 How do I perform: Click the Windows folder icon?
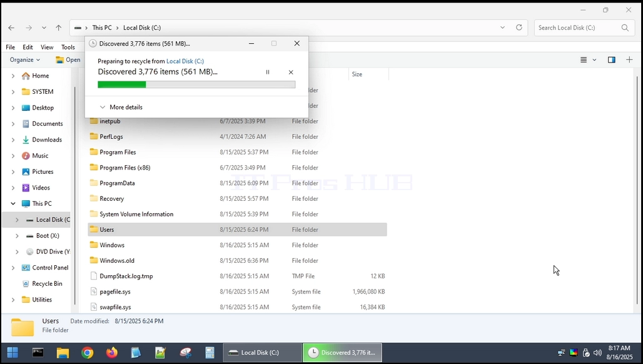coord(93,245)
